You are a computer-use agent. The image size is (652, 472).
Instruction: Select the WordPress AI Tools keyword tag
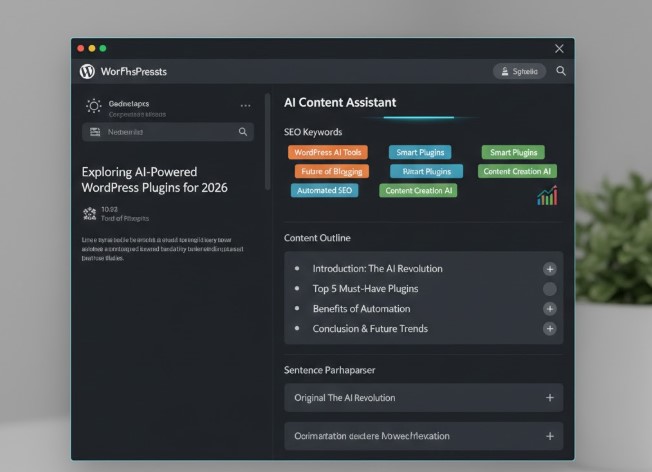click(328, 152)
